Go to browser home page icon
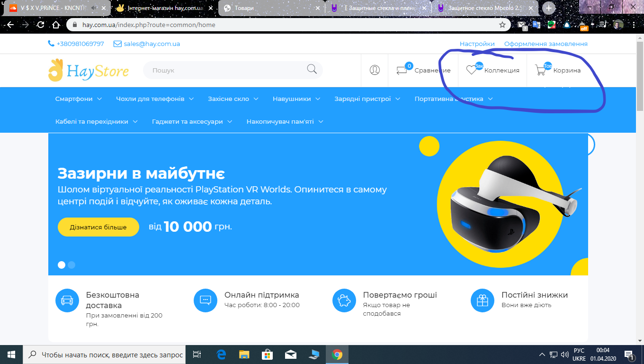 [56, 25]
